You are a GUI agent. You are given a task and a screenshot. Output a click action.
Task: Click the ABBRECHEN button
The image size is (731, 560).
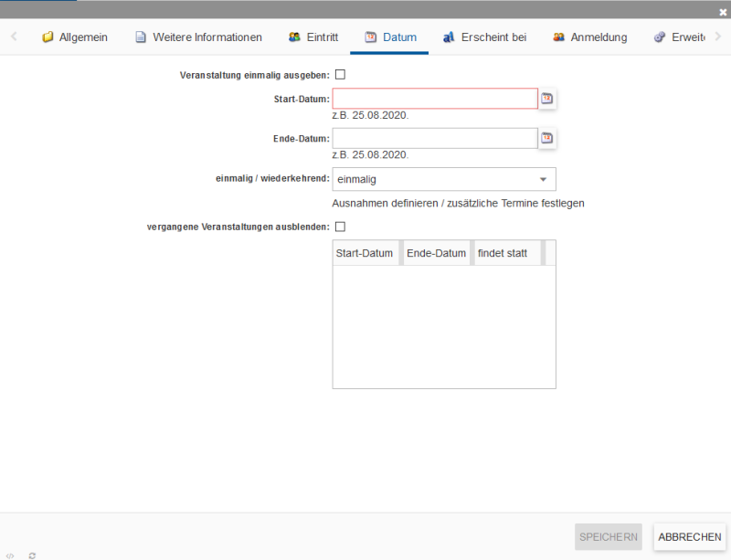click(x=689, y=537)
